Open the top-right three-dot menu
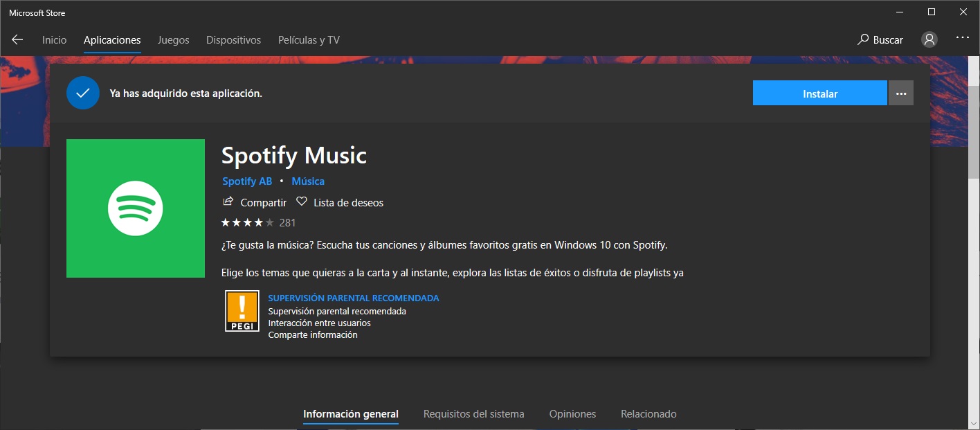Screen dimensions: 980x430 (963, 38)
